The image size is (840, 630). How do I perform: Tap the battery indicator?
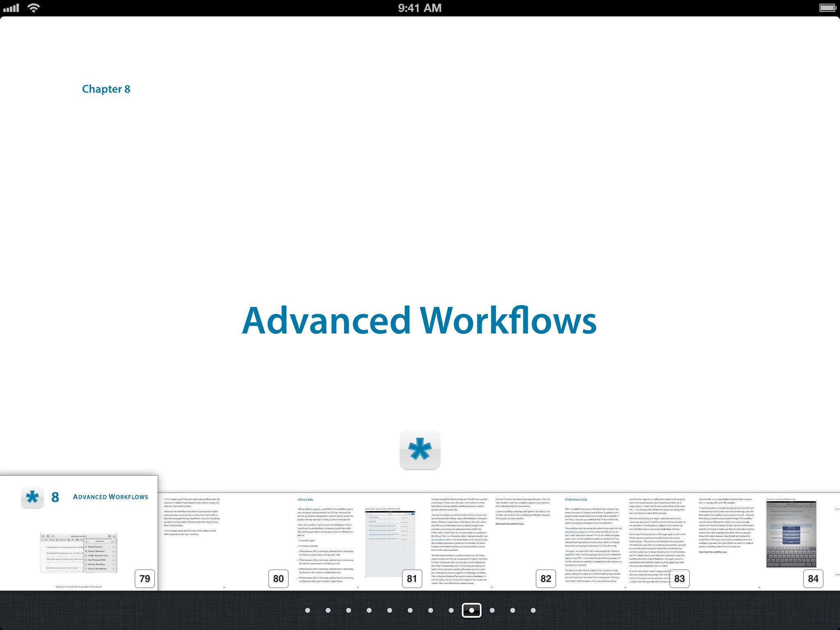point(827,8)
